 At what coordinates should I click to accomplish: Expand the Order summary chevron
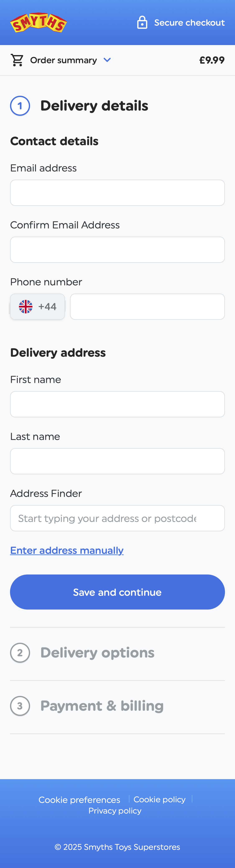click(107, 60)
